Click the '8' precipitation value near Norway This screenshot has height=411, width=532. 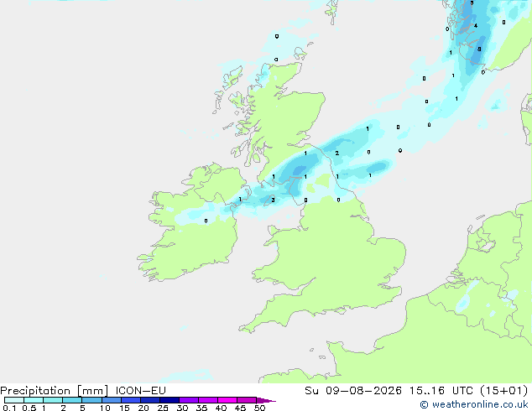pyautogui.click(x=479, y=49)
